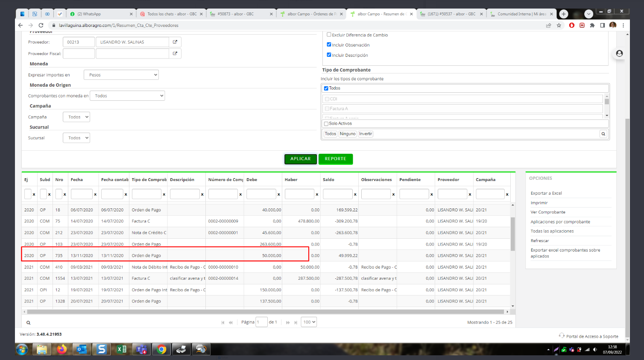Open Aplicaciones por comprobante option
Viewport: 644px width, 360px height.
pyautogui.click(x=560, y=222)
